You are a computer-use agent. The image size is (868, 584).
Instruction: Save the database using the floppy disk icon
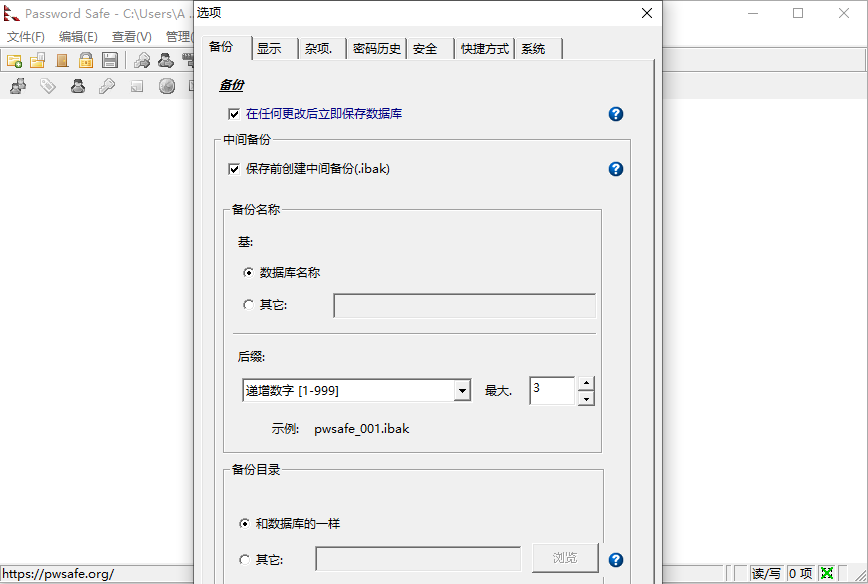110,60
